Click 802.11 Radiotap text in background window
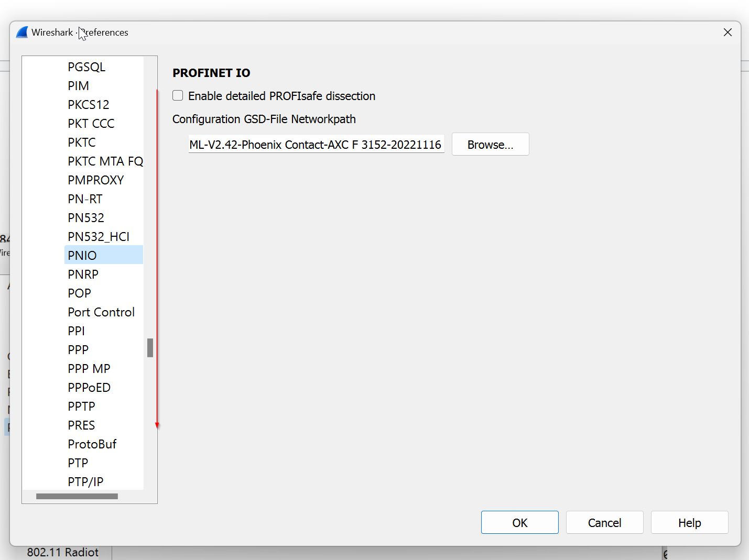The width and height of the screenshot is (749, 560). [63, 552]
